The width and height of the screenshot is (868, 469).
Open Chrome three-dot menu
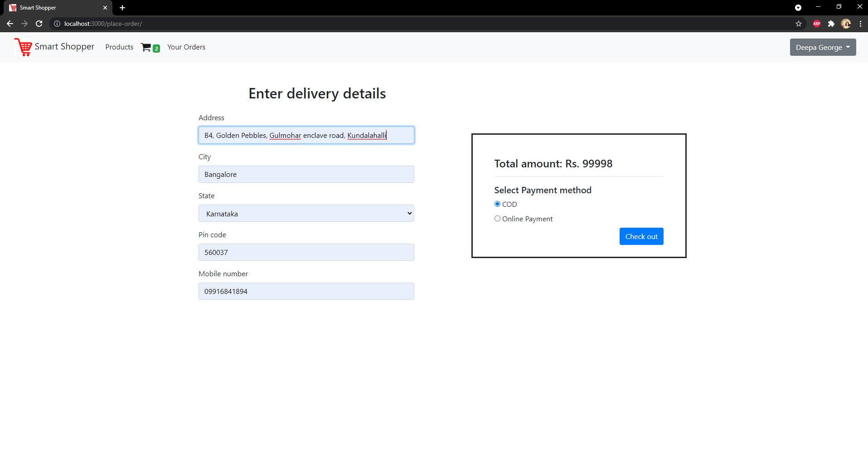click(x=860, y=24)
